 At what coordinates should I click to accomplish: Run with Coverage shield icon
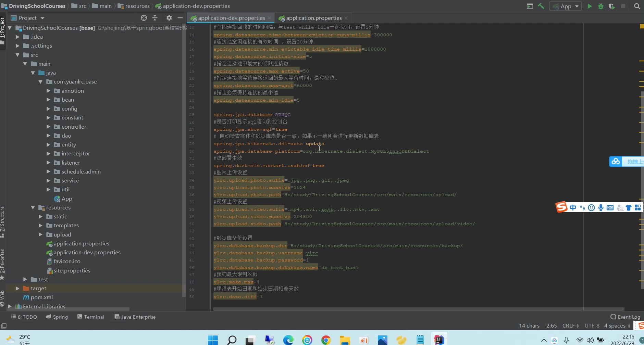click(611, 6)
